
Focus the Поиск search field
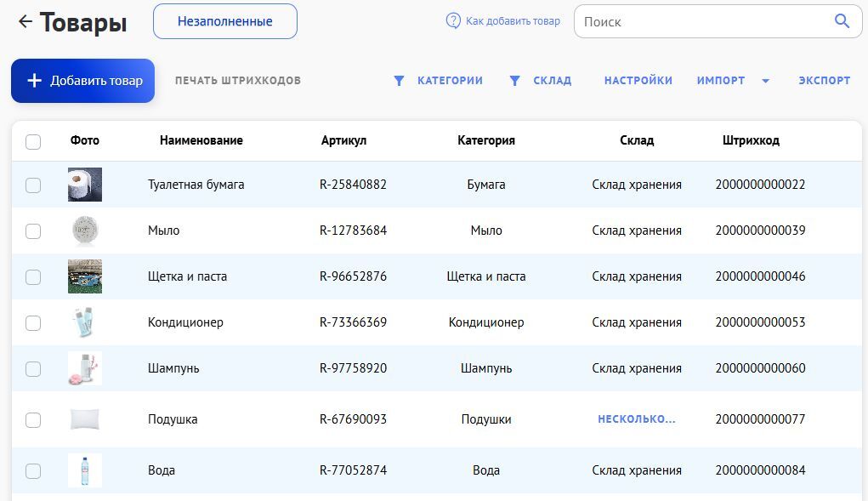[701, 22]
